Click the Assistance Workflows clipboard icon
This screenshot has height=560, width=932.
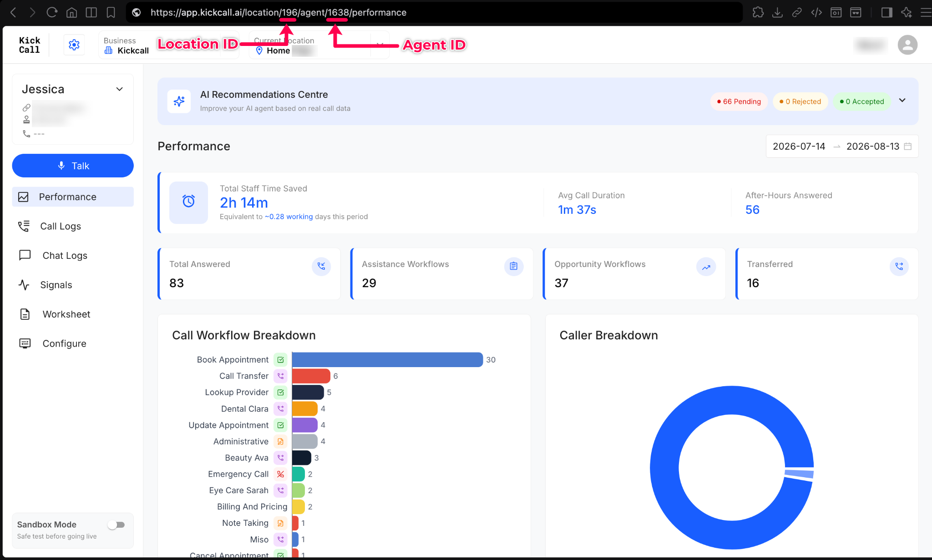click(513, 267)
